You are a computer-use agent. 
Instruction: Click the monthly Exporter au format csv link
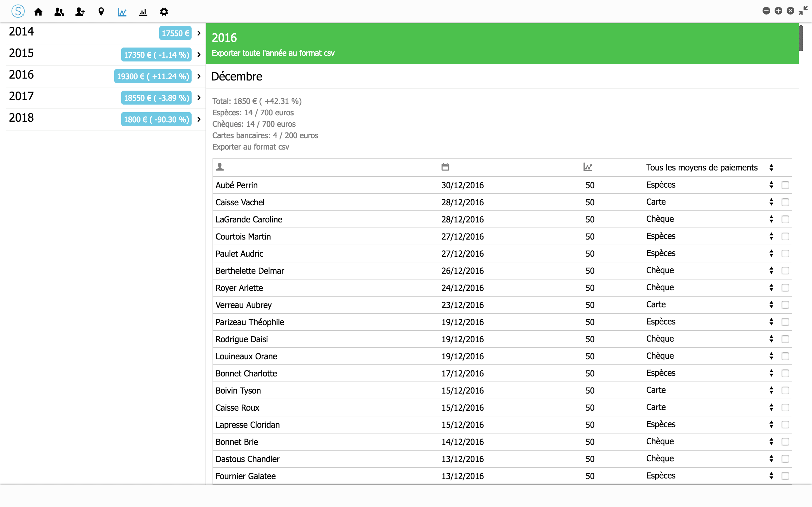250,147
